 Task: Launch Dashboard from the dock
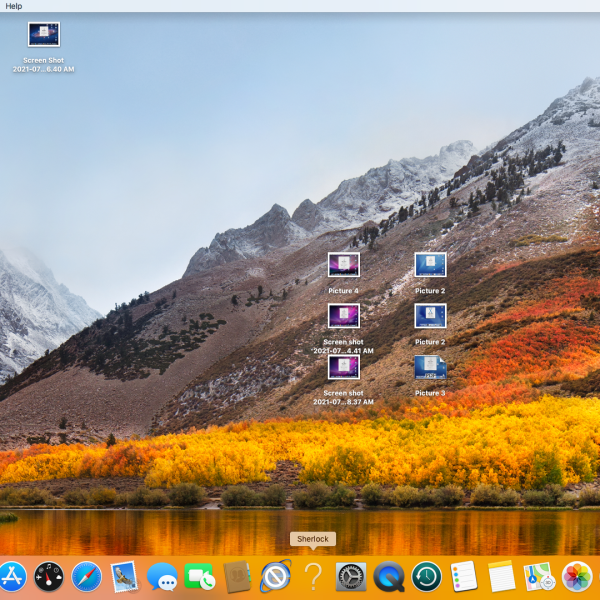pyautogui.click(x=49, y=576)
